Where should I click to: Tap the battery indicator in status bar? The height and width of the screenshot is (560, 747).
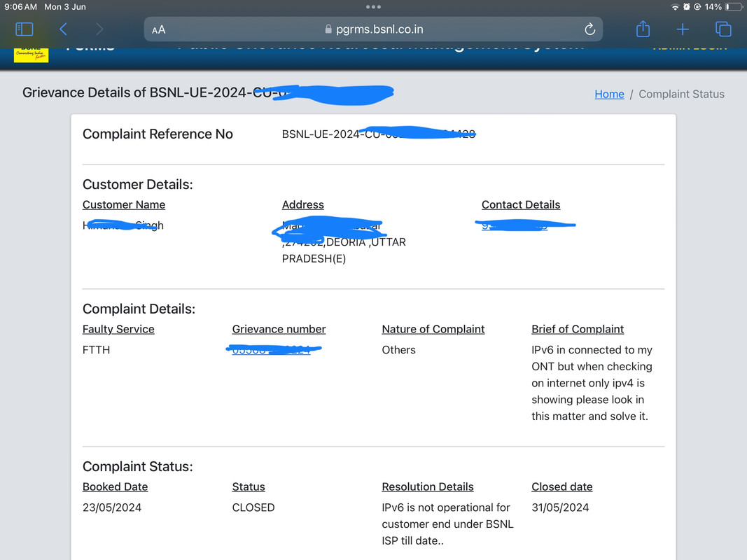[733, 7]
